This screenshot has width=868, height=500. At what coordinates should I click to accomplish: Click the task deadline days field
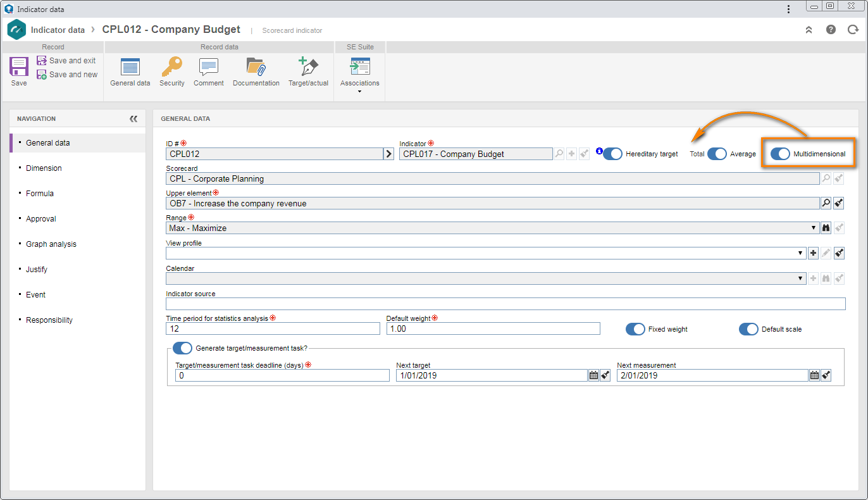click(283, 375)
